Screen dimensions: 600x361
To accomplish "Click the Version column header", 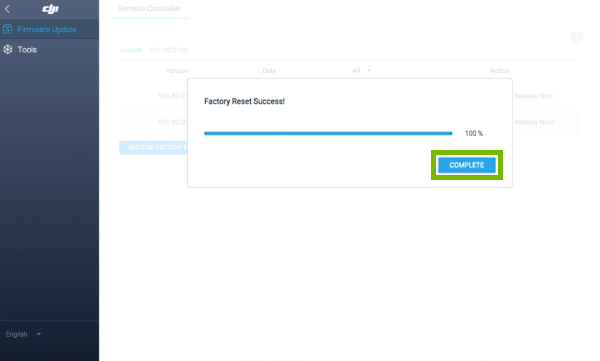I will tap(177, 70).
